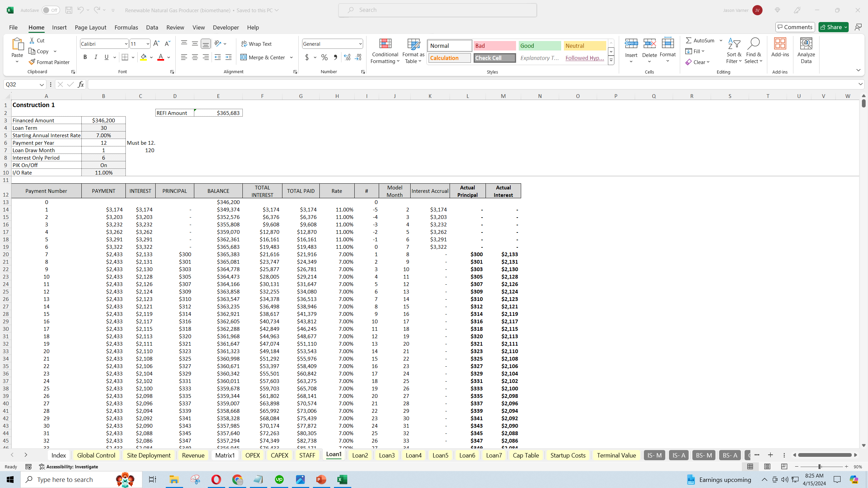The image size is (868, 488).
Task: Expand Conditional Formatting menu
Action: pos(385,51)
